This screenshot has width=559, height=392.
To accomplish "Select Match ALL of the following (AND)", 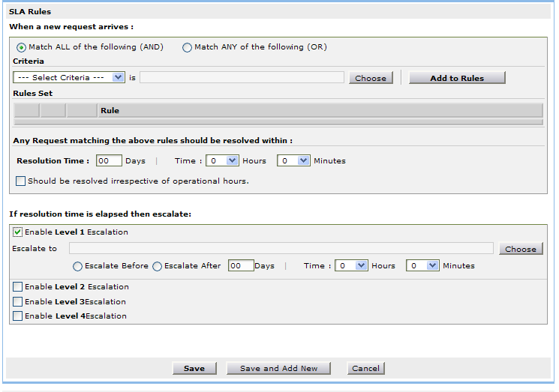I will 22,47.
